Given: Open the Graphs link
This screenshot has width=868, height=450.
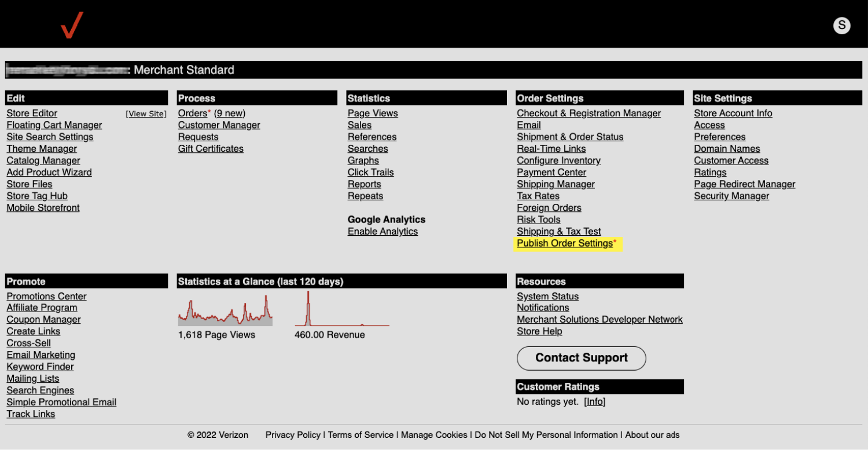Looking at the screenshot, I should (x=363, y=160).
